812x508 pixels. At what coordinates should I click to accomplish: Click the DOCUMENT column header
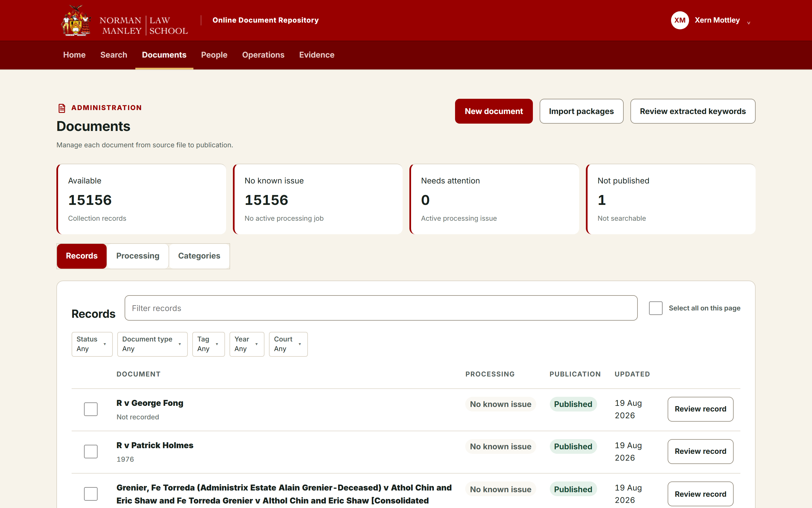[138, 374]
